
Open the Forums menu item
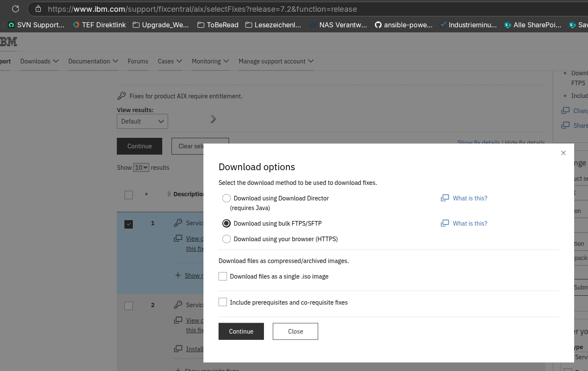click(x=138, y=61)
